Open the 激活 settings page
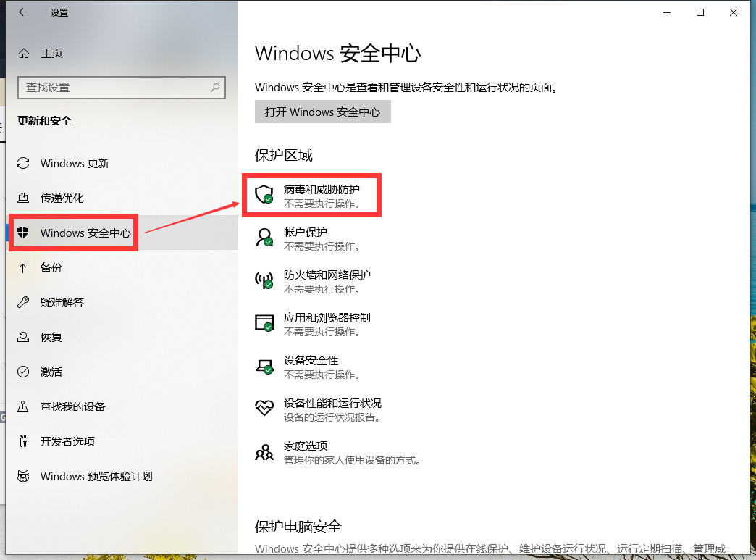The height and width of the screenshot is (560, 756). click(x=122, y=372)
